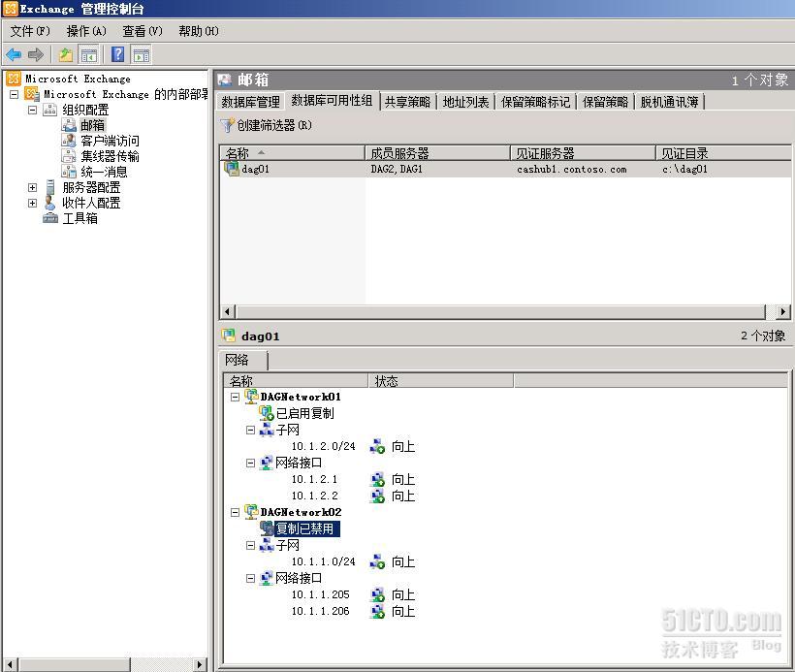Switch to the 脱机通讯簿 tab

(670, 102)
